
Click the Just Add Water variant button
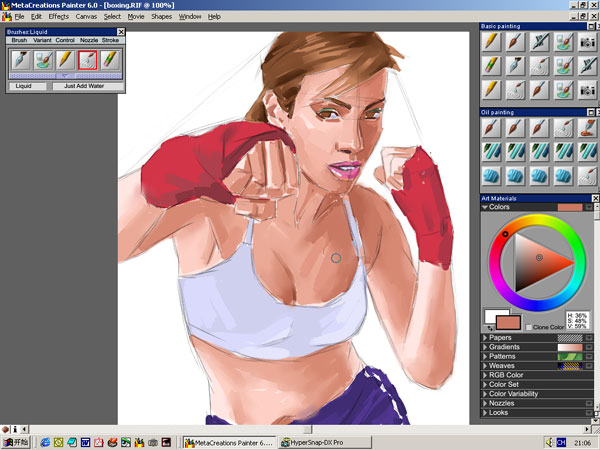click(x=84, y=86)
